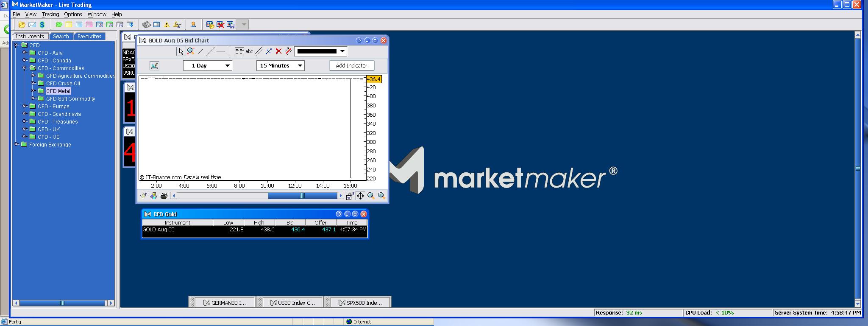Click the chart horizontal scrollbar thumb
Screen dimensions: 868x326
[x=302, y=196]
